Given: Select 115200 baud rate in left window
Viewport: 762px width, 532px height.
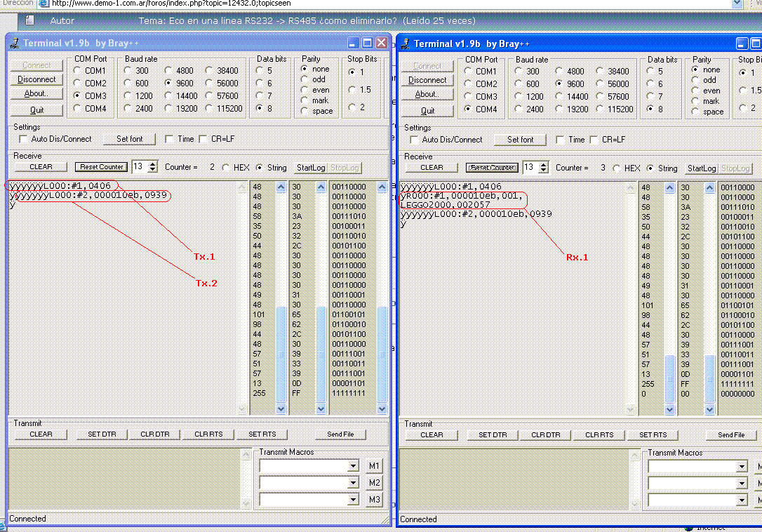Looking at the screenshot, I should coord(209,109).
